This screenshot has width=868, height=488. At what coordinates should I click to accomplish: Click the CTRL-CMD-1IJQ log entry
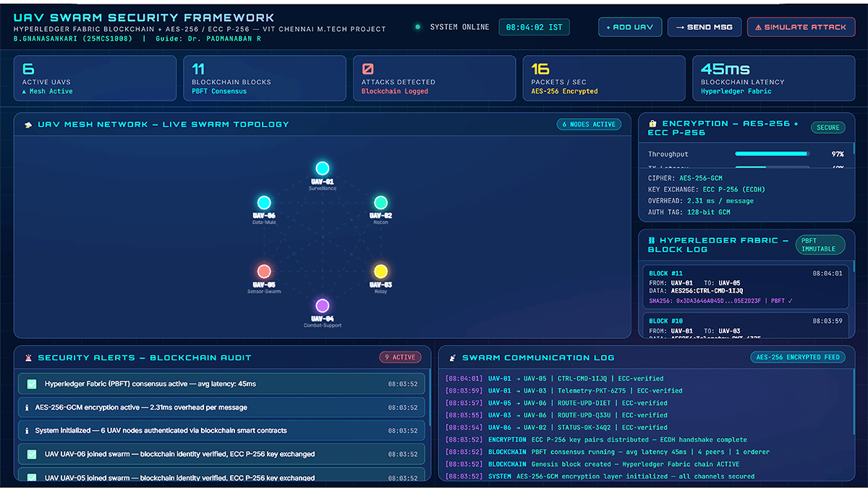coord(554,378)
